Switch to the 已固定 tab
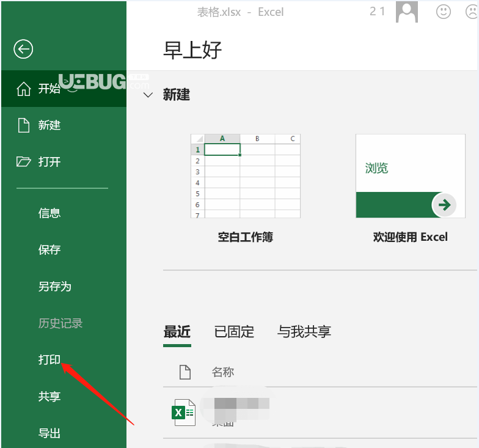This screenshot has width=479, height=448. click(234, 332)
